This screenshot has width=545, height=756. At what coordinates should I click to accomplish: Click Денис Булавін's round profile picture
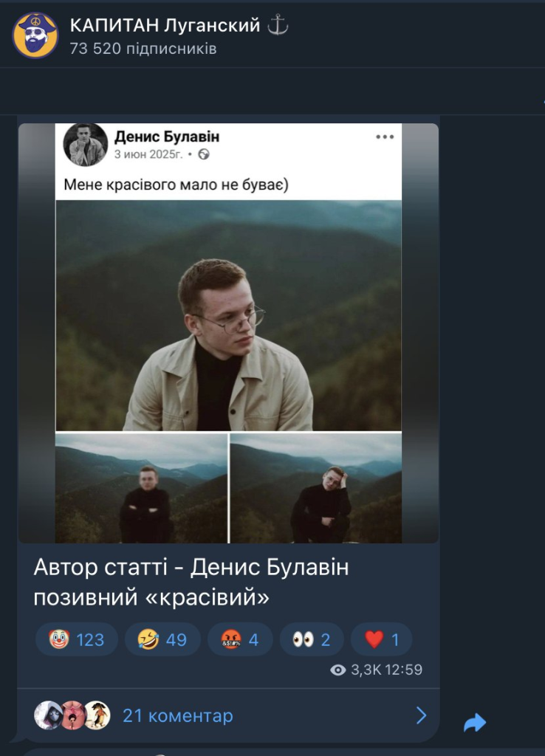(x=85, y=145)
